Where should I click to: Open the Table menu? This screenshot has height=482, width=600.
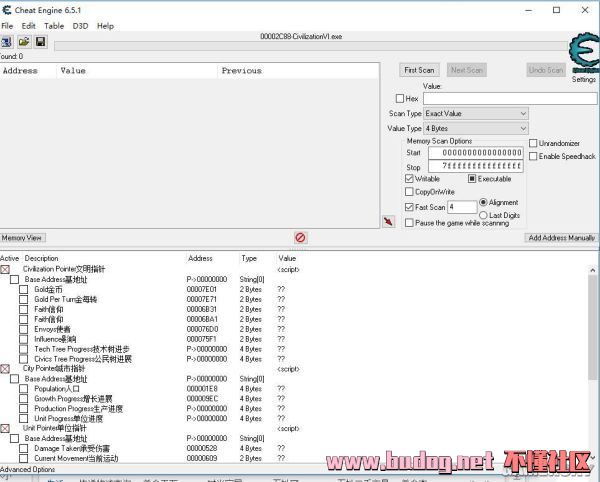(x=54, y=26)
